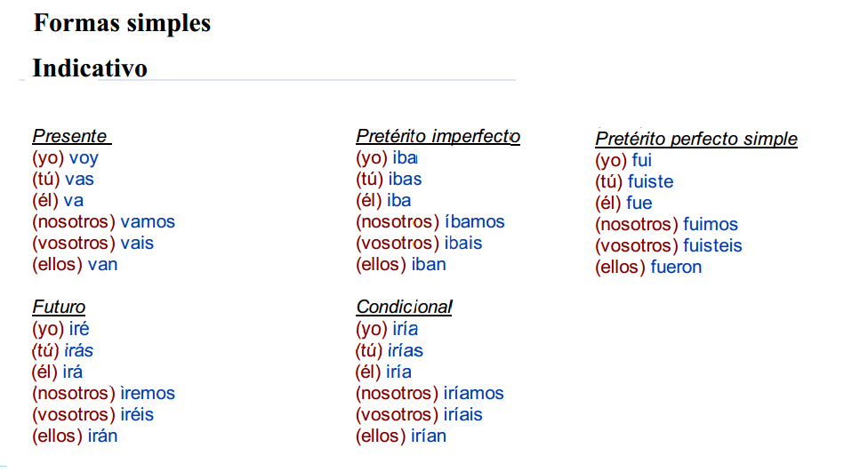The width and height of the screenshot is (868, 472).
Task: Select the 'Pretérito perfecto simple' heading
Action: pos(695,140)
